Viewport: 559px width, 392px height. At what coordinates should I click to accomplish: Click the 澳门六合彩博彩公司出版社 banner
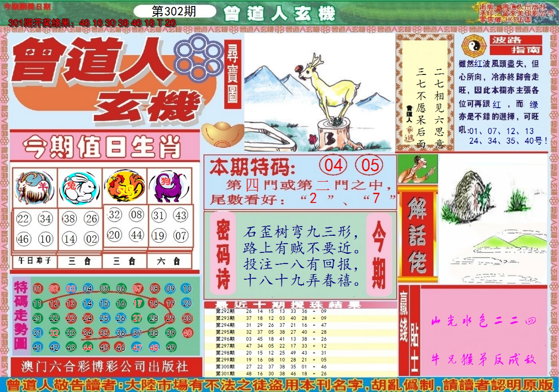click(106, 367)
